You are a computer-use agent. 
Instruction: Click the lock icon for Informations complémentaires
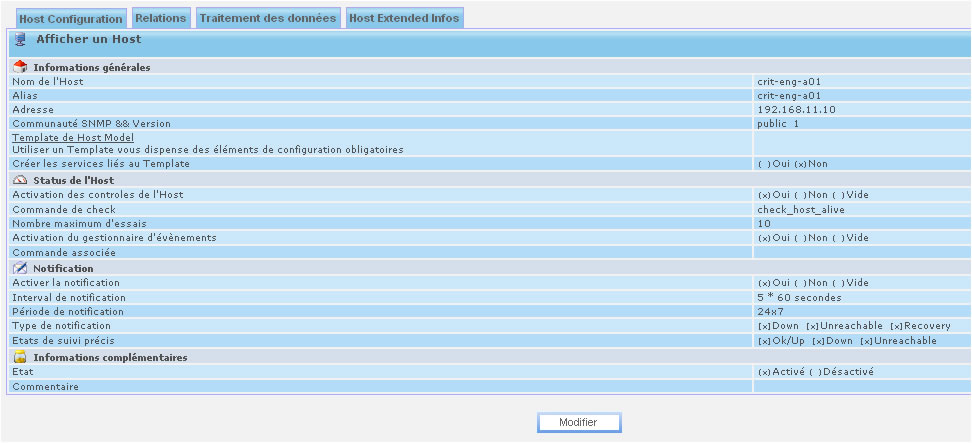[20, 357]
